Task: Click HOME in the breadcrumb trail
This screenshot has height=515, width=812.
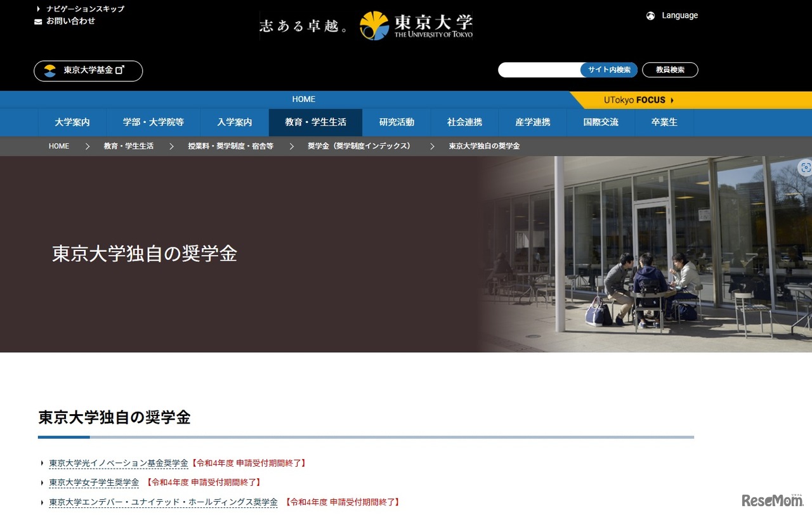Action: pos(59,147)
